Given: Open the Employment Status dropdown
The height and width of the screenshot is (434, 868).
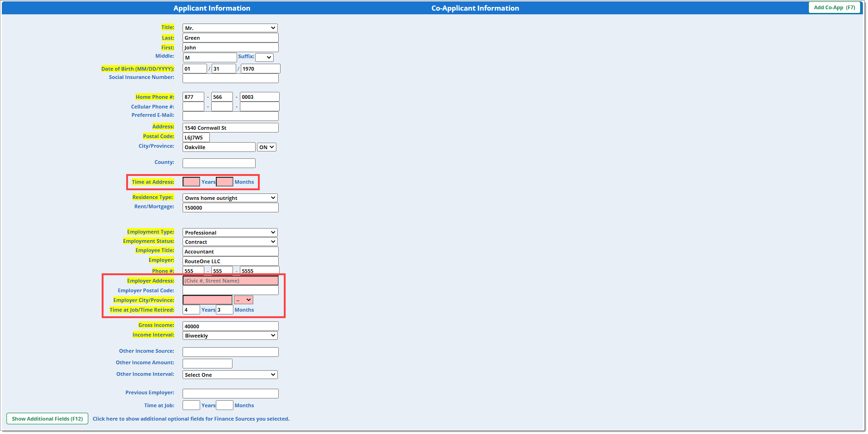Looking at the screenshot, I should [230, 242].
